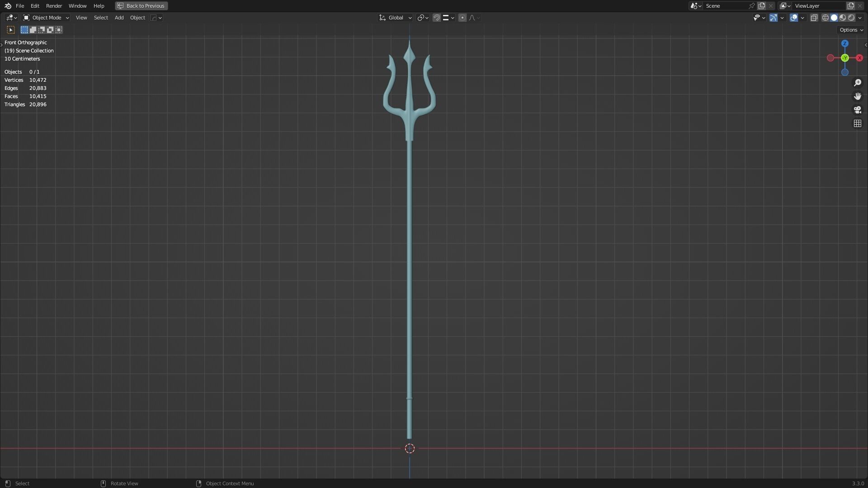Image resolution: width=868 pixels, height=488 pixels.
Task: Click the Blender logo menu icon
Action: [x=8, y=6]
